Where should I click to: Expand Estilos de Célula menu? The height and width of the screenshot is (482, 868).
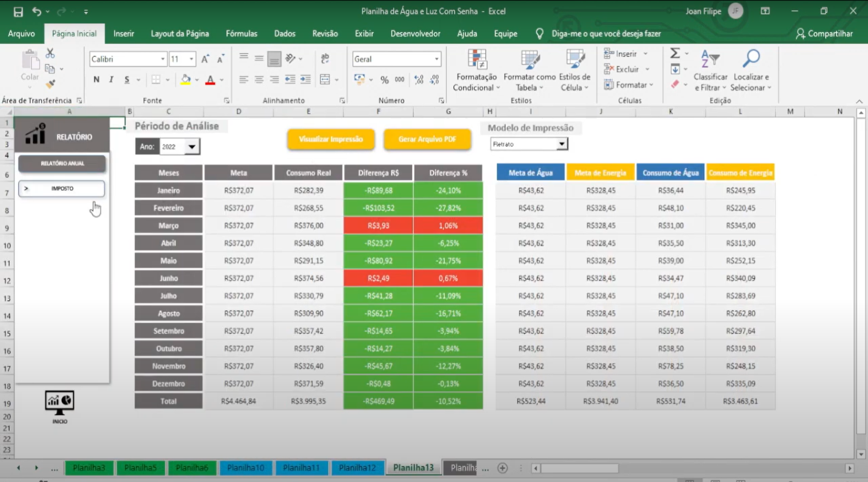tap(575, 71)
